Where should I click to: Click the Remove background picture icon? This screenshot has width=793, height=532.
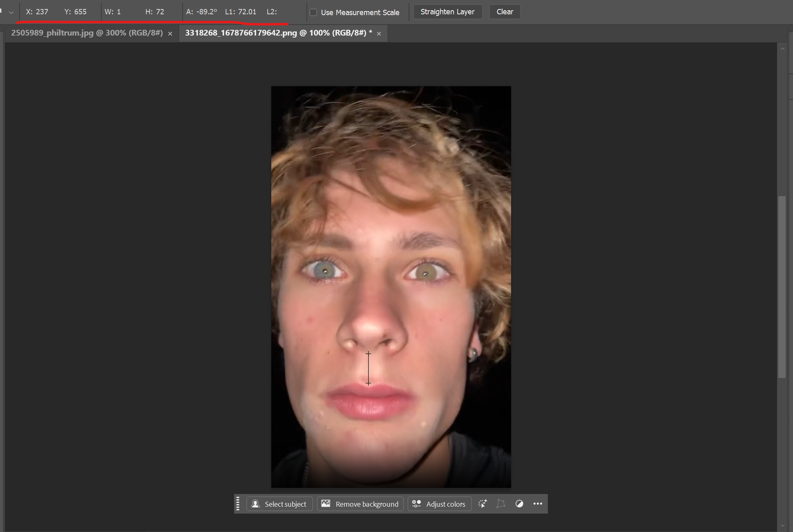click(326, 504)
